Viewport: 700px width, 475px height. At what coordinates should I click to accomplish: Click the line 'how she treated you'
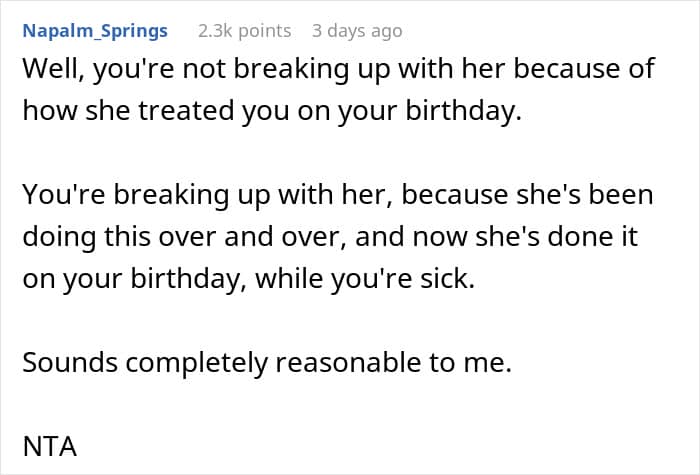coord(272,111)
